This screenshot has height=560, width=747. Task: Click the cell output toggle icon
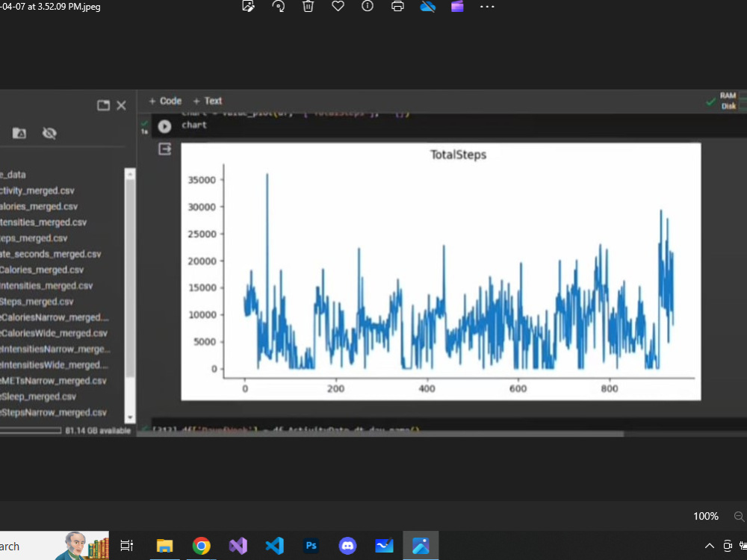[x=165, y=149]
